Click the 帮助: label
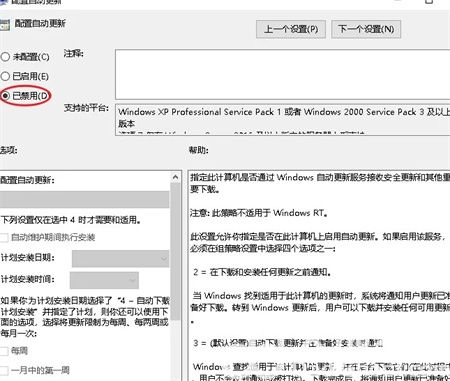450x381 pixels. (198, 150)
